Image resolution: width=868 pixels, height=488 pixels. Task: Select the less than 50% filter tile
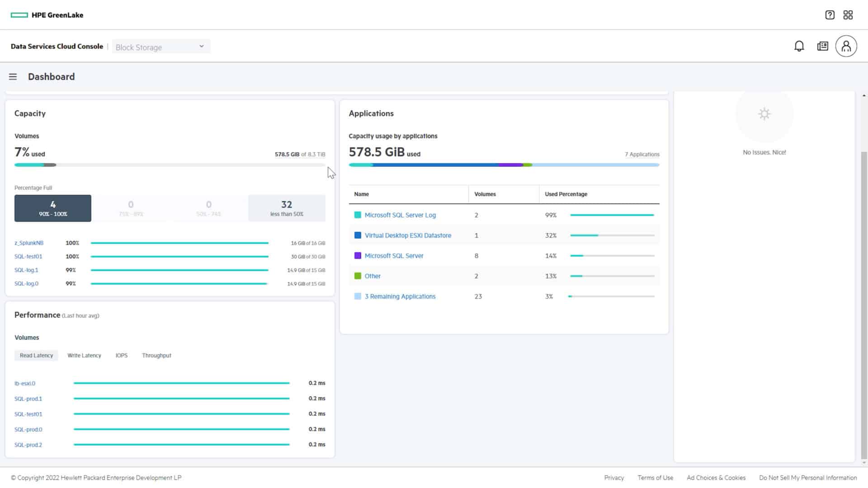287,208
